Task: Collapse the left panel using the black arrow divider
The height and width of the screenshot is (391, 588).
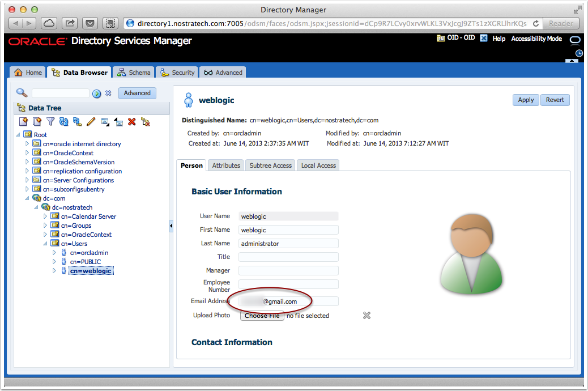Action: (x=171, y=225)
